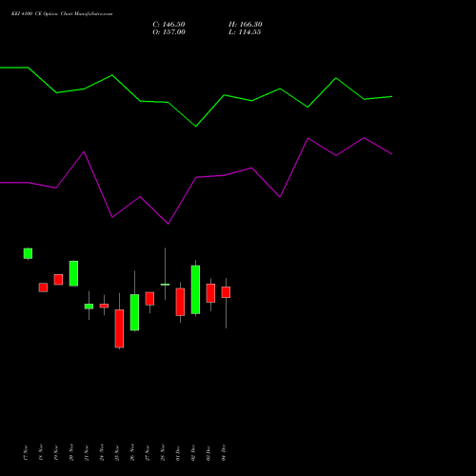The height and width of the screenshot is (476, 476).
Task: Click the green indicator line
Action: pyautogui.click(x=196, y=126)
